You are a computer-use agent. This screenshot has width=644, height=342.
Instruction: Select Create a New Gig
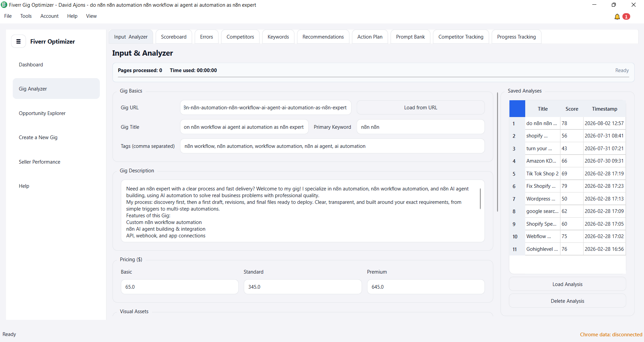56,137
